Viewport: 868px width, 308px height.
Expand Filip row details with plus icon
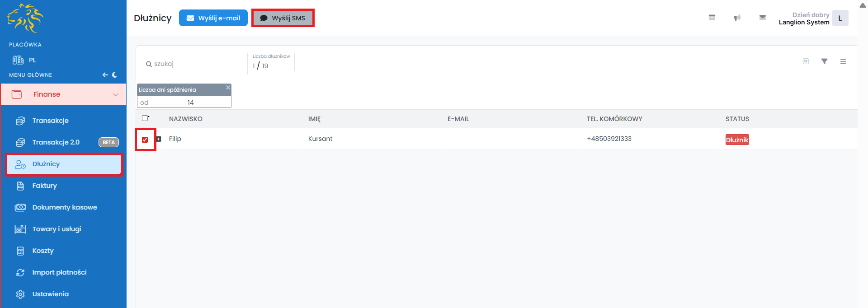point(159,139)
